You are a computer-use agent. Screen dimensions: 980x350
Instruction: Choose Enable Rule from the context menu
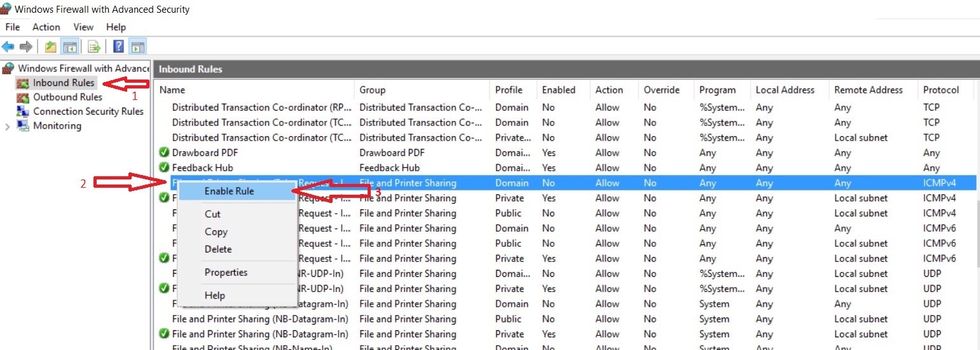click(237, 191)
